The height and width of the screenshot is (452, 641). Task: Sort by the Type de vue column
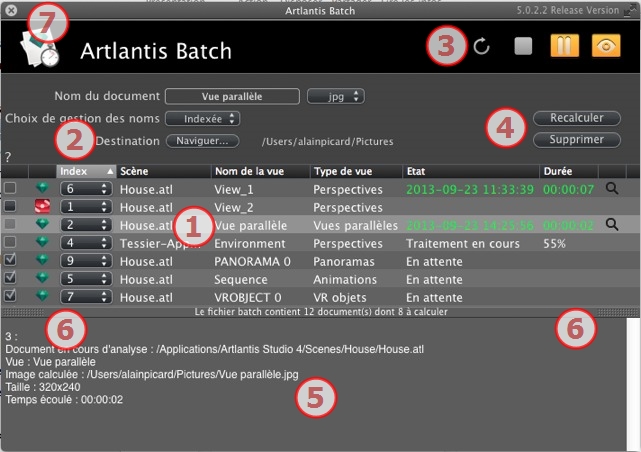(x=356, y=171)
